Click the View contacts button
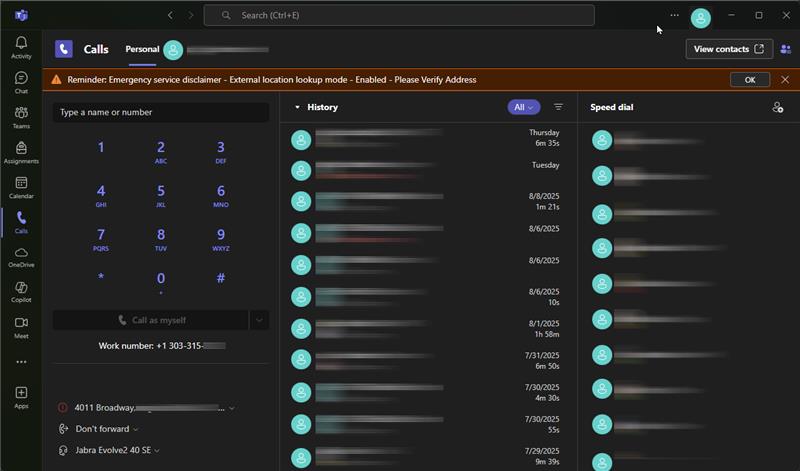 (729, 49)
